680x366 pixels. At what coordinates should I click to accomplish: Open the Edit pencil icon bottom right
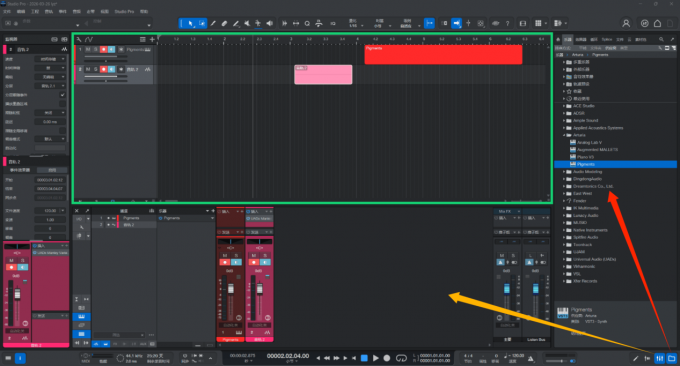pyautogui.click(x=635, y=358)
